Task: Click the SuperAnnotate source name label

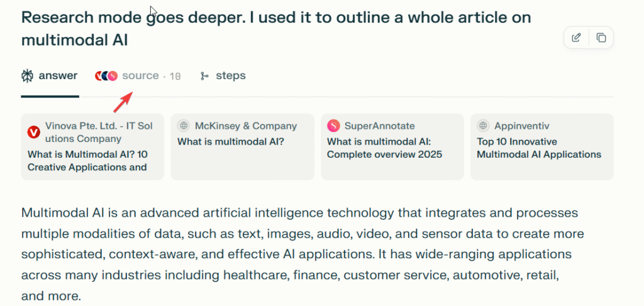Action: click(x=380, y=126)
